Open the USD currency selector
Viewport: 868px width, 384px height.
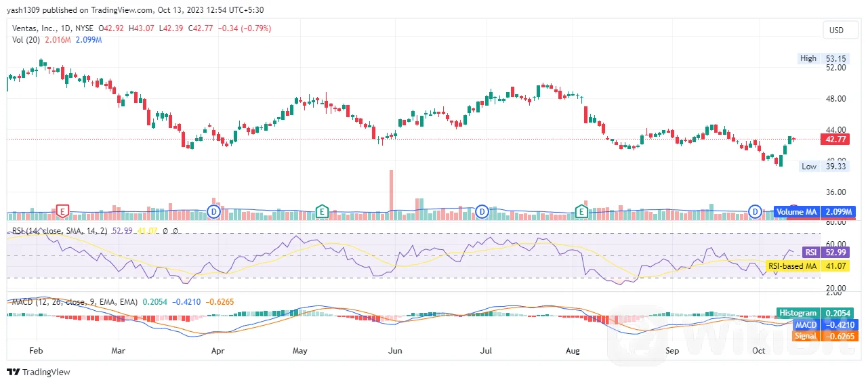coord(836,30)
